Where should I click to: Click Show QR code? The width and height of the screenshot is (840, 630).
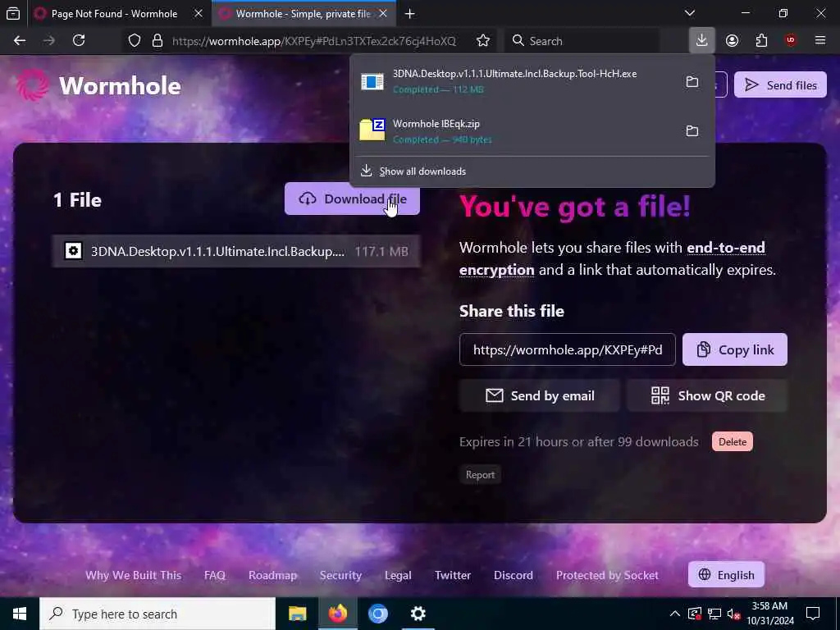click(707, 395)
